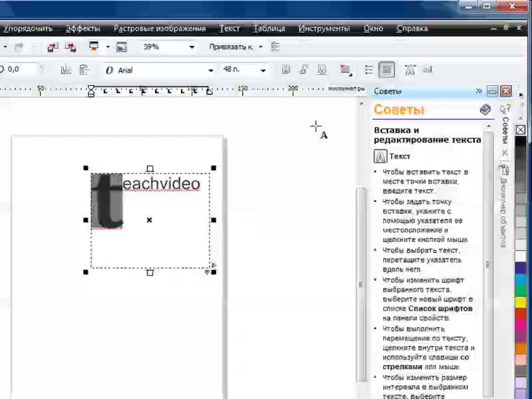Click the bottom-middle text flow handle
The width and height of the screenshot is (532, 399).
click(150, 273)
